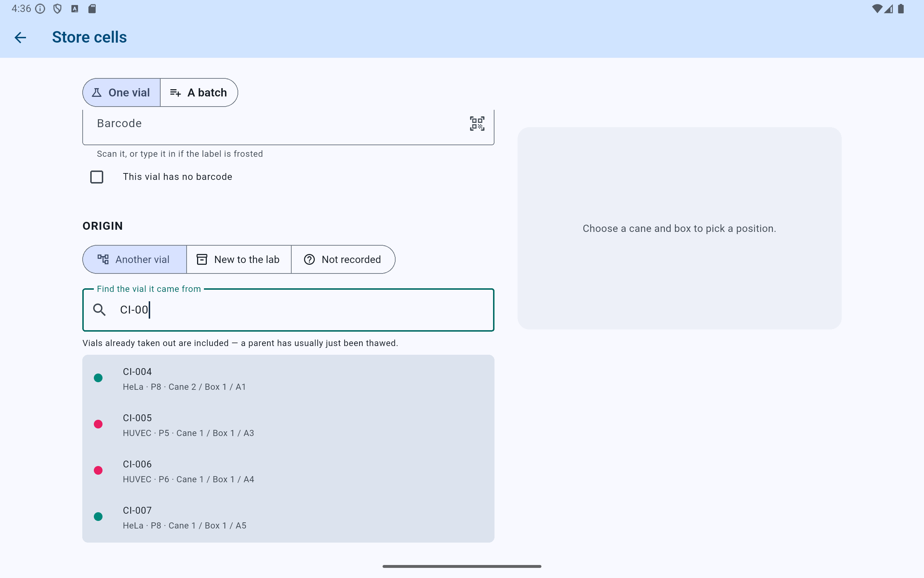Image resolution: width=924 pixels, height=578 pixels.
Task: Tap pink dot beside CI-006
Action: (98, 471)
